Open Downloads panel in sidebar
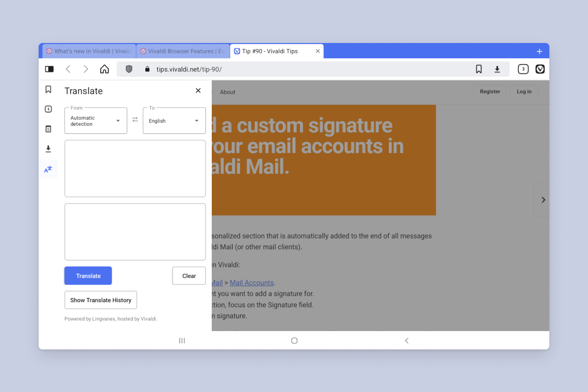Viewport: 588px width, 392px height. pos(48,149)
